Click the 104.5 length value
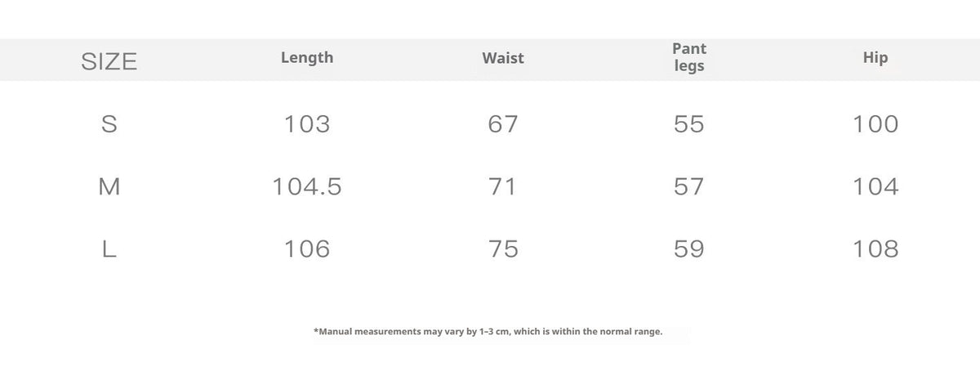This screenshot has width=980, height=385. (x=307, y=187)
